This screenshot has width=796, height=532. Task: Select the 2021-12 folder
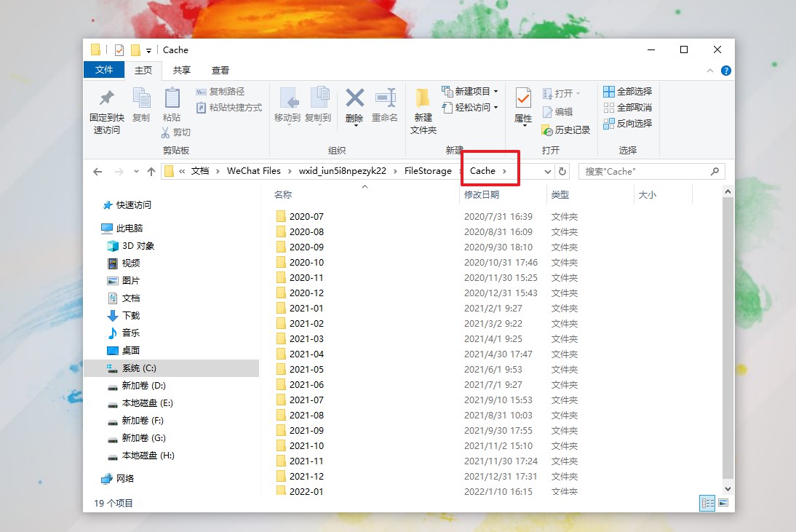click(x=300, y=477)
